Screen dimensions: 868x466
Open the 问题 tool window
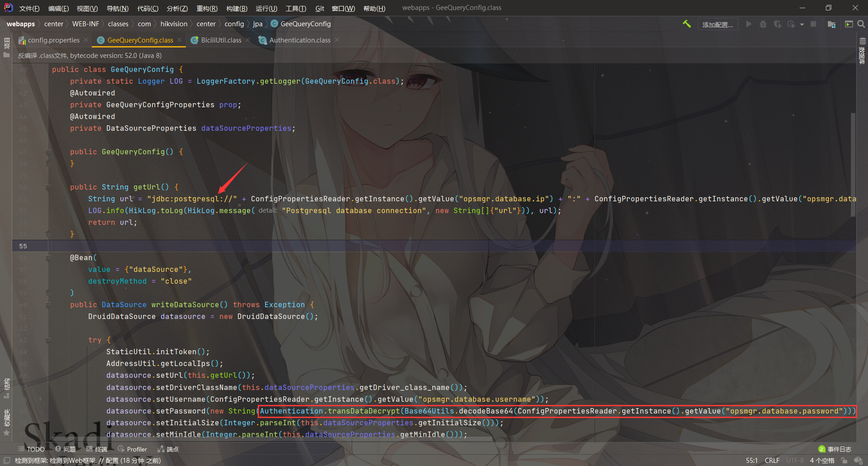tap(66, 449)
